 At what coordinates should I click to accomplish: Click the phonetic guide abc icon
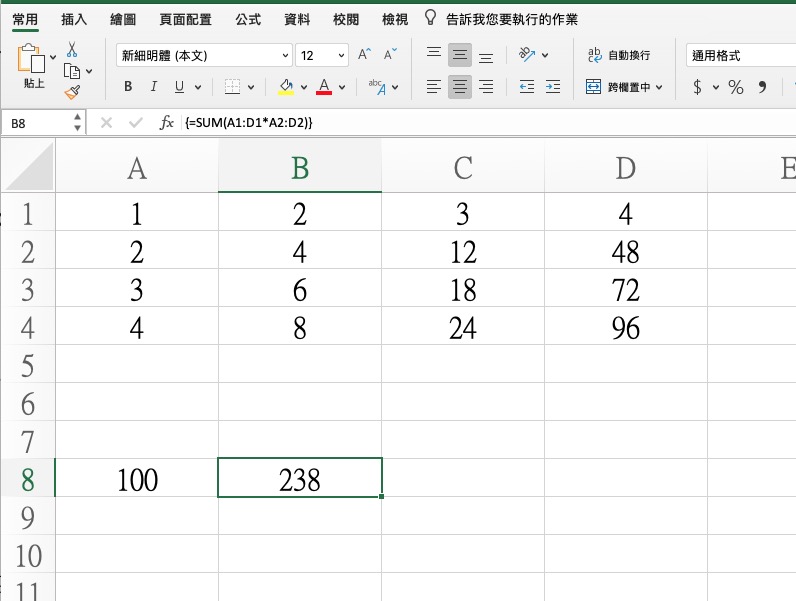point(377,87)
